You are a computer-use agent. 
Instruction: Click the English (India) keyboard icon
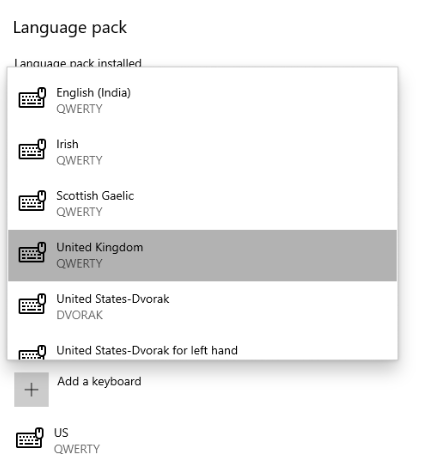coord(32,97)
